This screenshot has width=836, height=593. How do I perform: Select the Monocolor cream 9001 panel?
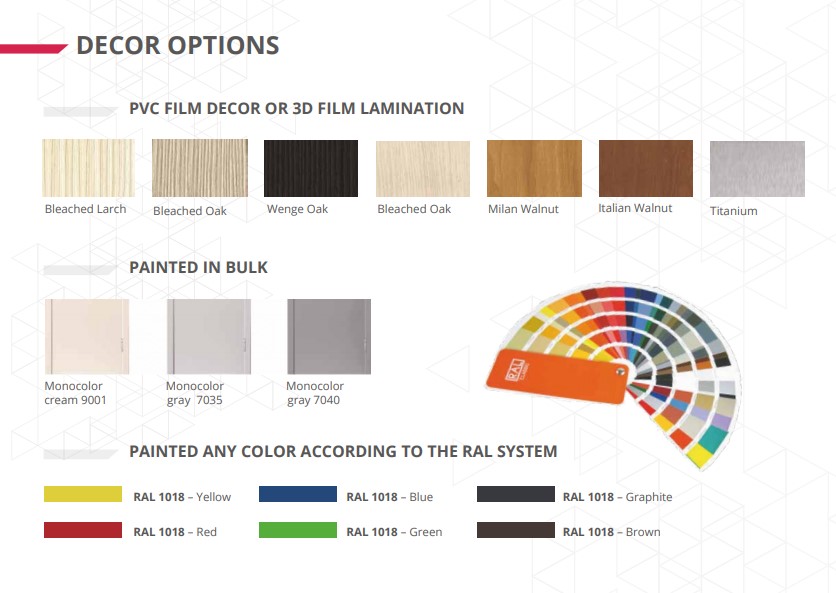point(87,336)
